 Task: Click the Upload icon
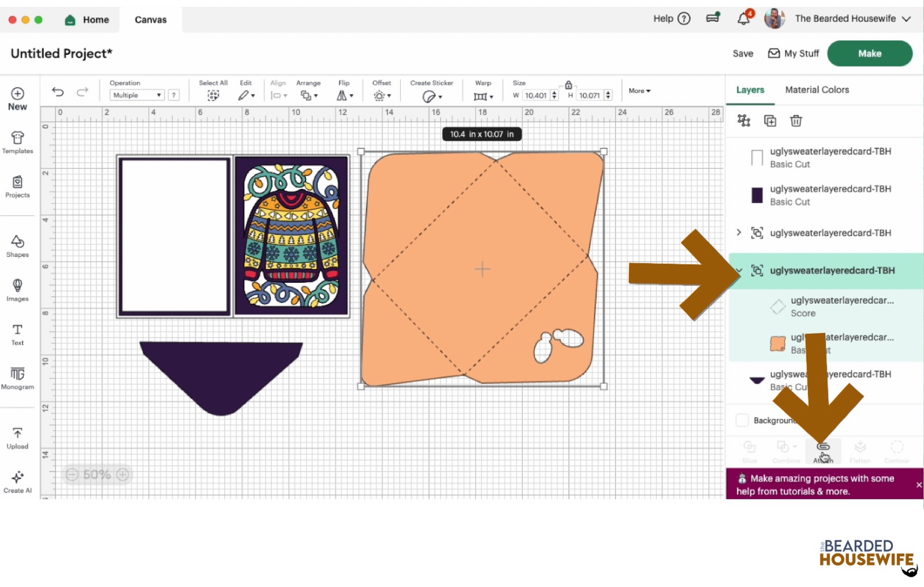pyautogui.click(x=17, y=438)
